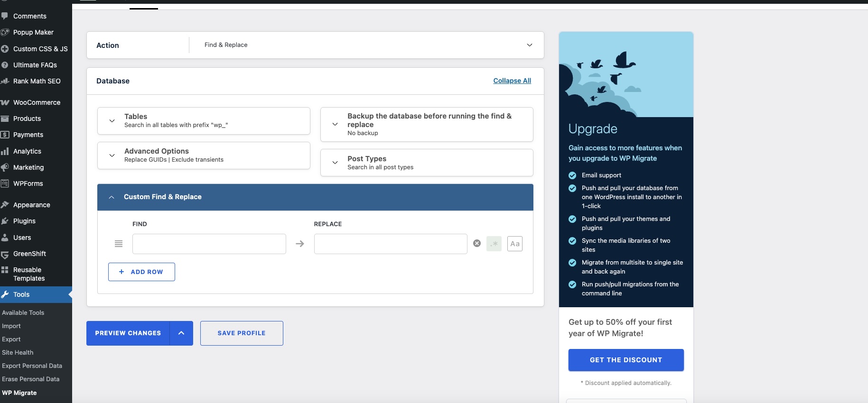Click the Analytics bar chart icon
This screenshot has width=868, height=403.
5,151
